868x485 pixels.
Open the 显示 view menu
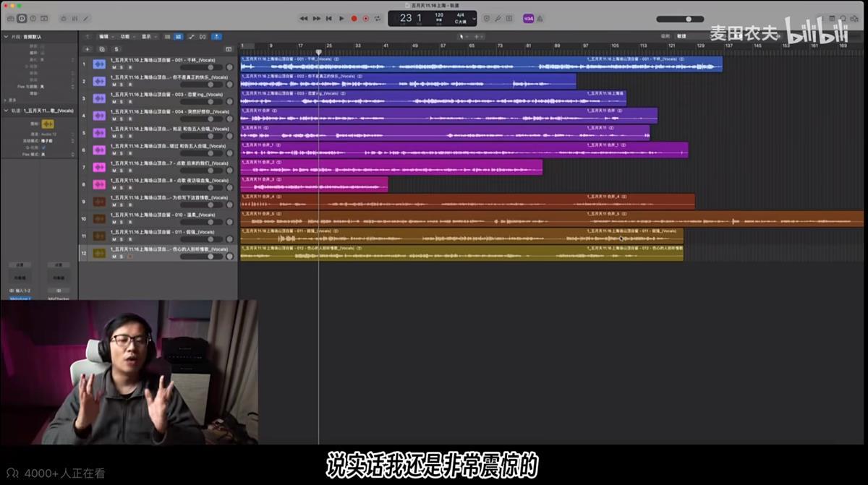(148, 36)
